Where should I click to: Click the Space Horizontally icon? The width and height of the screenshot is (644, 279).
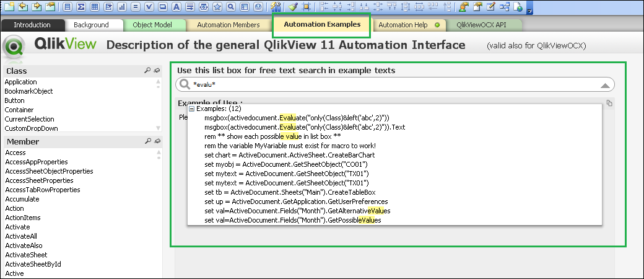(x=419, y=7)
